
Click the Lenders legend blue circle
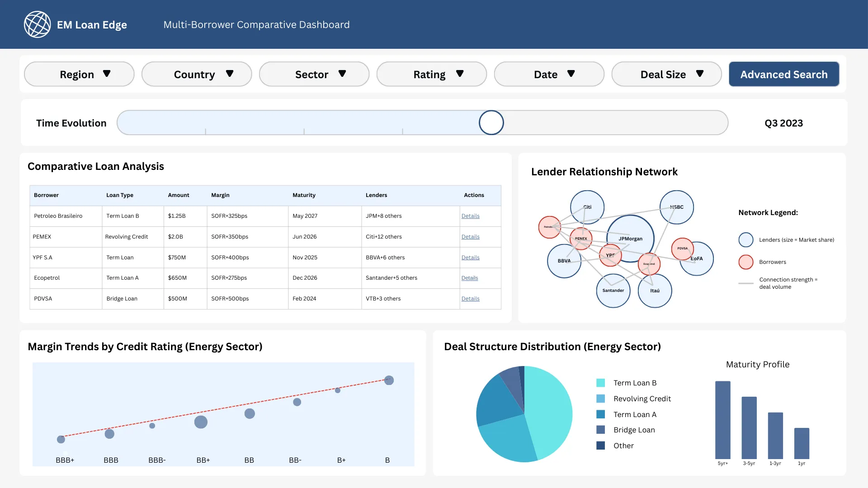click(745, 239)
